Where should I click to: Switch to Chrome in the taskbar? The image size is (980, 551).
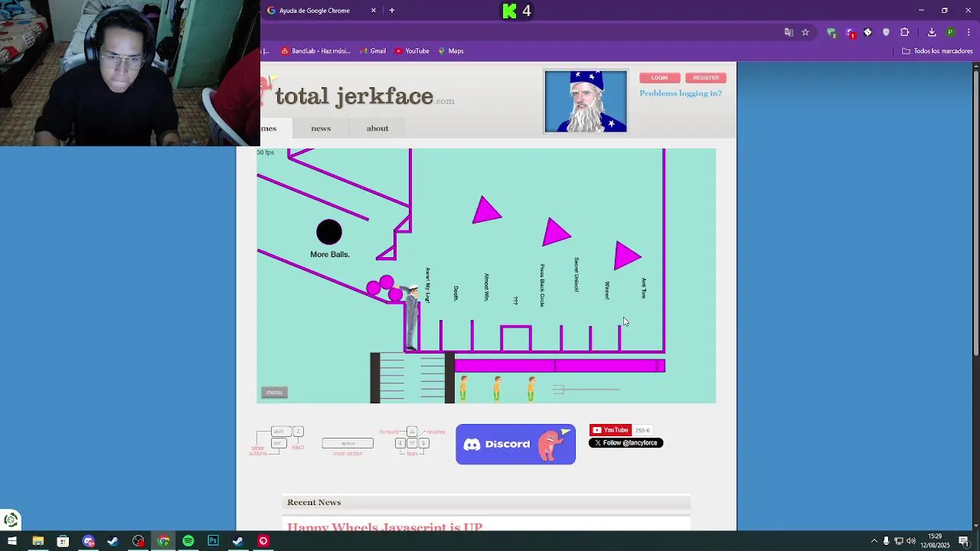tap(163, 541)
